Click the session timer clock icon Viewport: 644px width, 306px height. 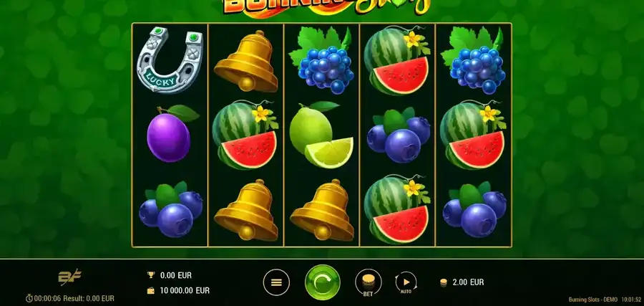(29, 298)
